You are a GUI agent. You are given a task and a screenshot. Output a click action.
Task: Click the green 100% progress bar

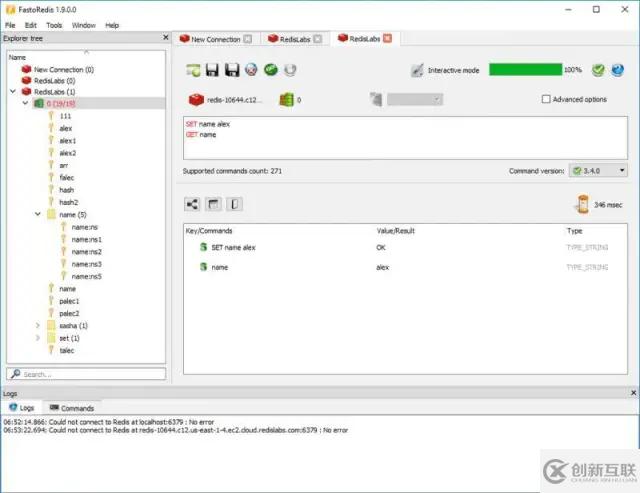click(x=525, y=70)
